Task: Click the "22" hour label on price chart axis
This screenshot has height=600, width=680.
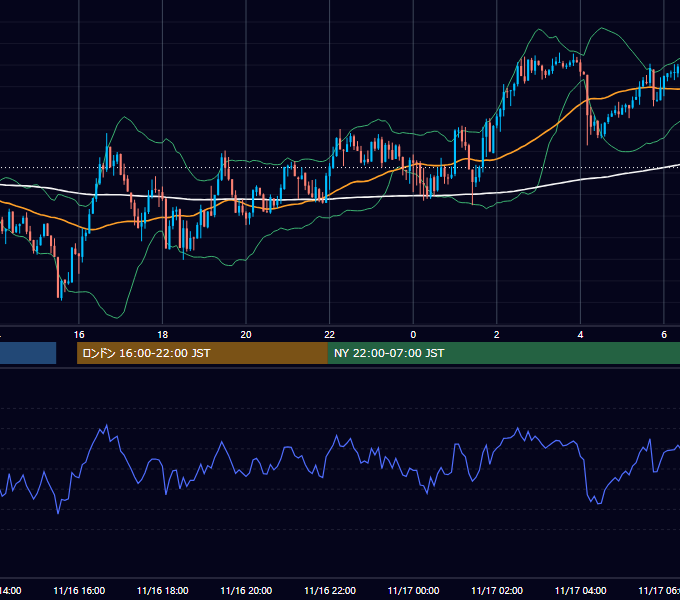Action: coord(330,334)
